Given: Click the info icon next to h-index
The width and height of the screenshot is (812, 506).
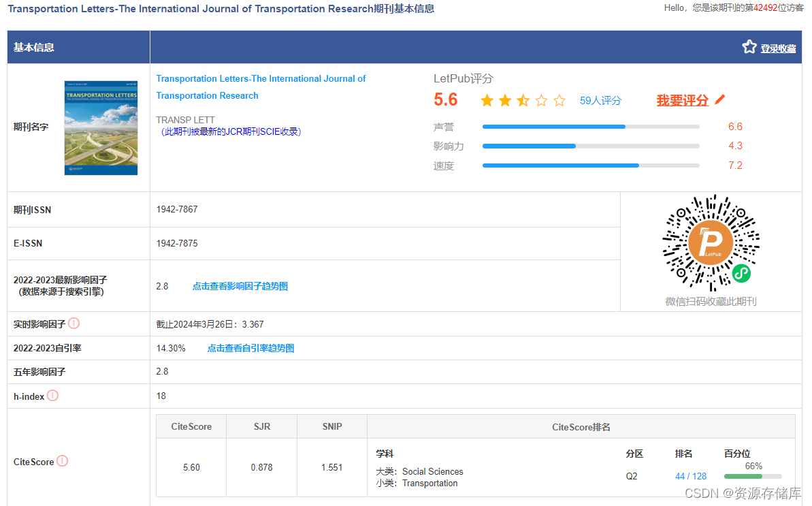Looking at the screenshot, I should 52,395.
